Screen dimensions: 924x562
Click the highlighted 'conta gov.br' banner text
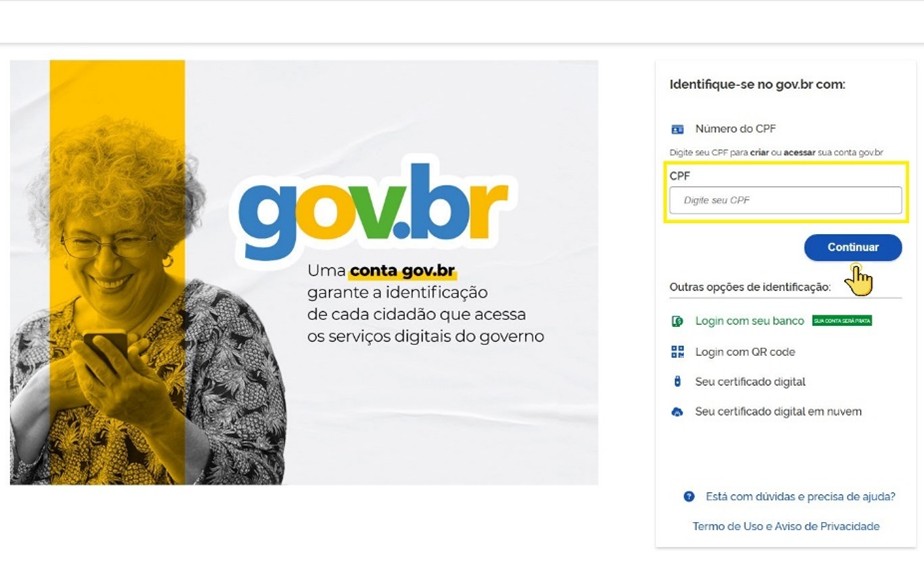(x=402, y=271)
